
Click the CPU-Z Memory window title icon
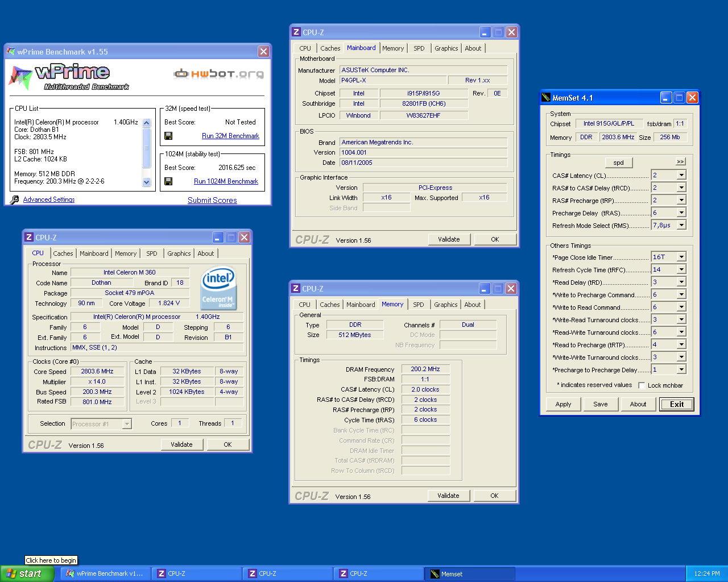(296, 289)
